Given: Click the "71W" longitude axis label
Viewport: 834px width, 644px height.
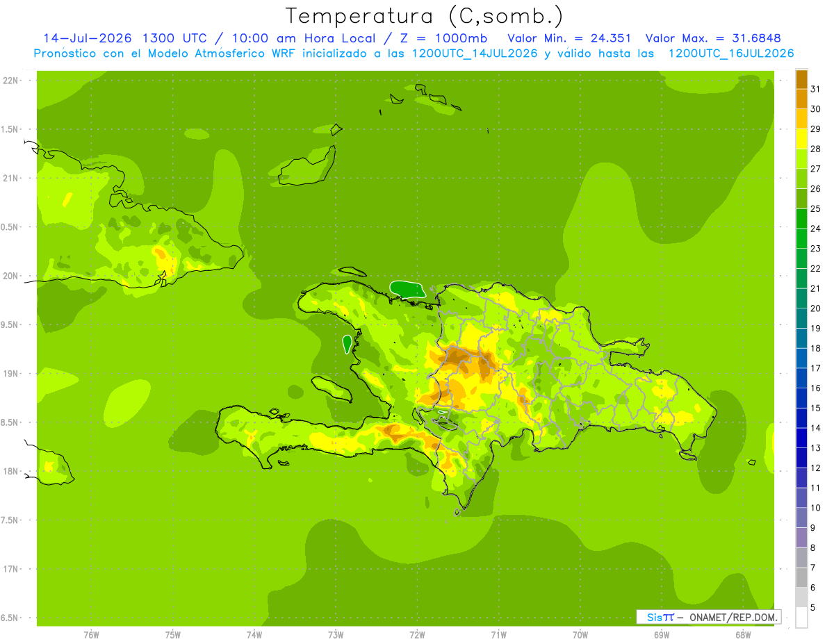Looking at the screenshot, I should click(x=498, y=634).
